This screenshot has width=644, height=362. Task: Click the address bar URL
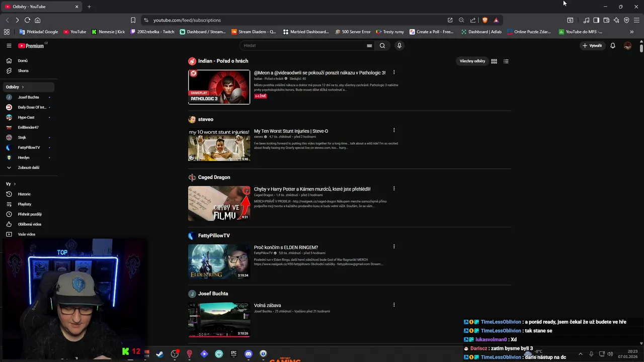(x=187, y=20)
